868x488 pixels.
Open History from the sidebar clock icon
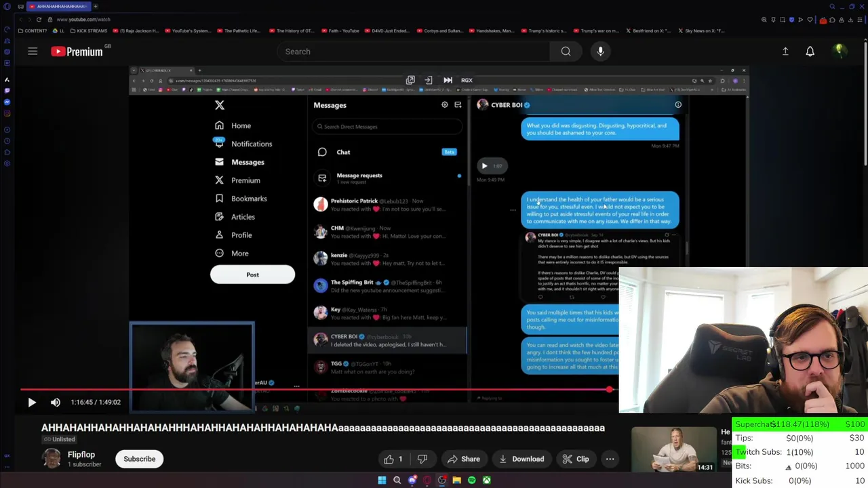(7, 141)
